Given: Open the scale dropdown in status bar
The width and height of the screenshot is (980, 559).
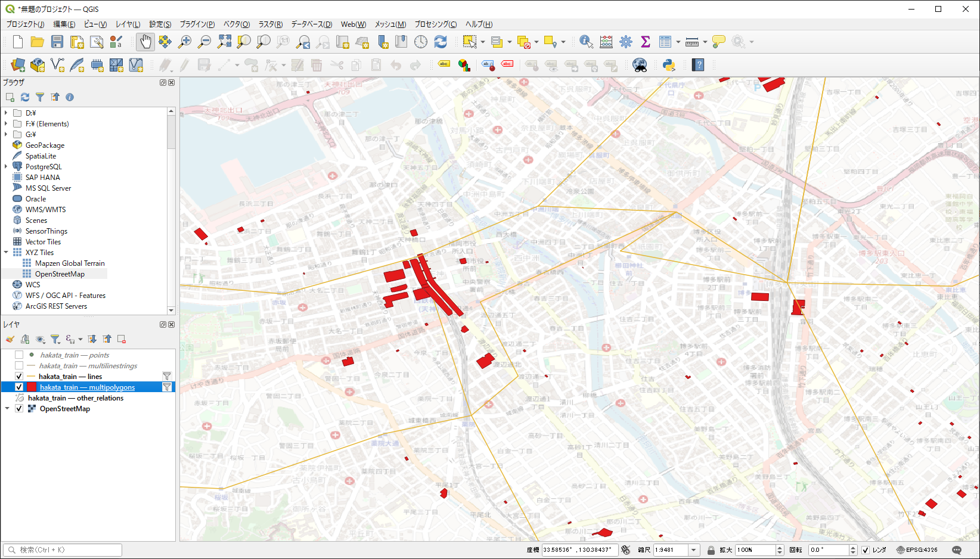Looking at the screenshot, I should point(693,550).
